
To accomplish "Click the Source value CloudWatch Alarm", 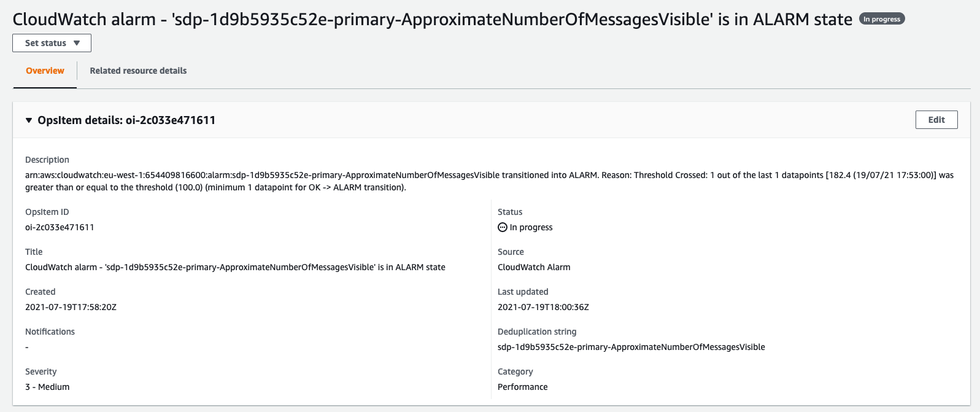I will pos(534,267).
